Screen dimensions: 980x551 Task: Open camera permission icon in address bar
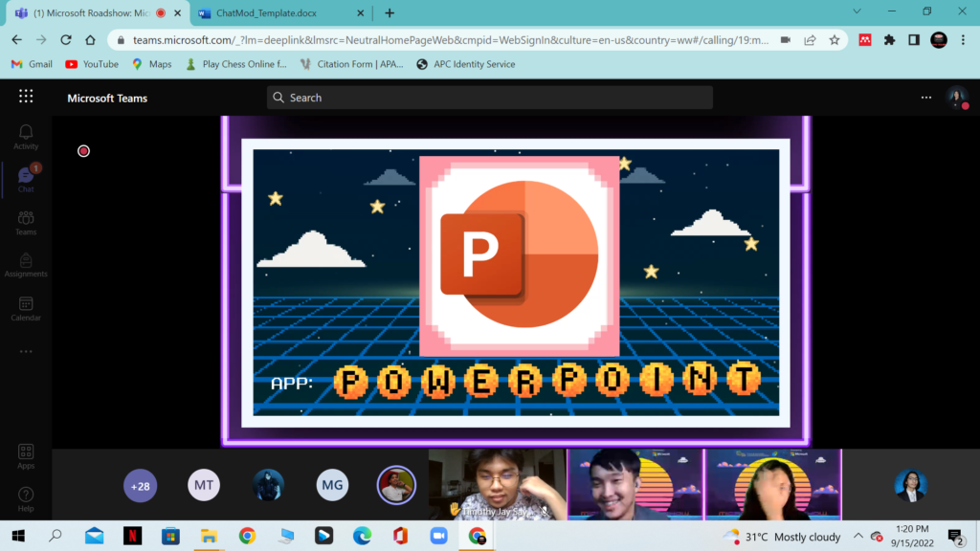click(786, 40)
